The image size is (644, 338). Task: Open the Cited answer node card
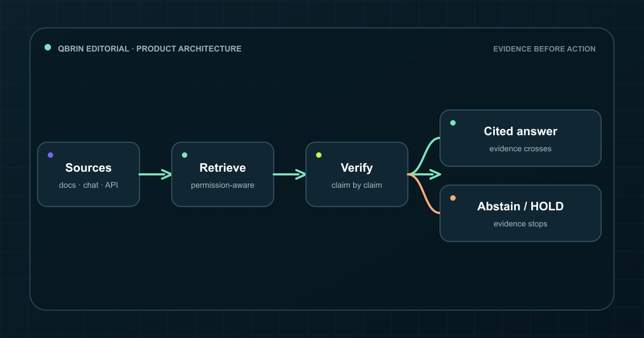pyautogui.click(x=521, y=138)
